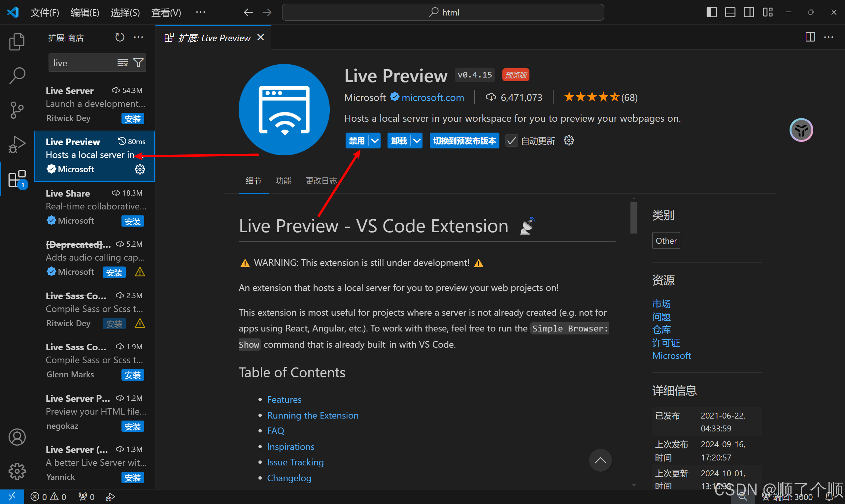Uninstall the Live Preview extension

(399, 141)
